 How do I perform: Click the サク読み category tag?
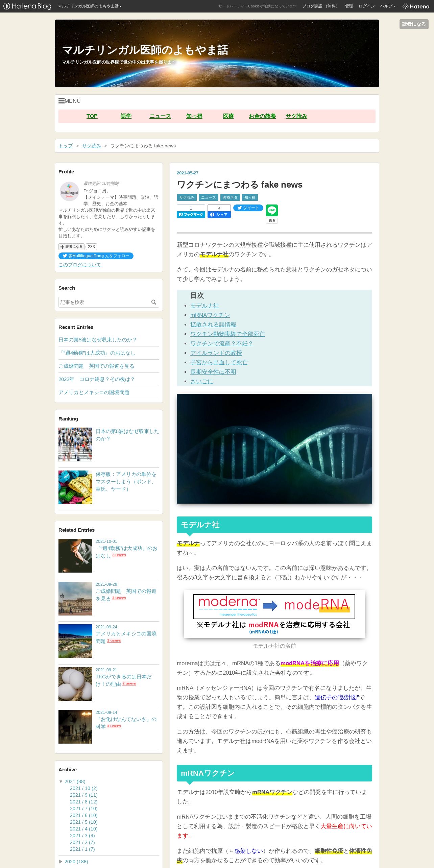[x=187, y=197]
